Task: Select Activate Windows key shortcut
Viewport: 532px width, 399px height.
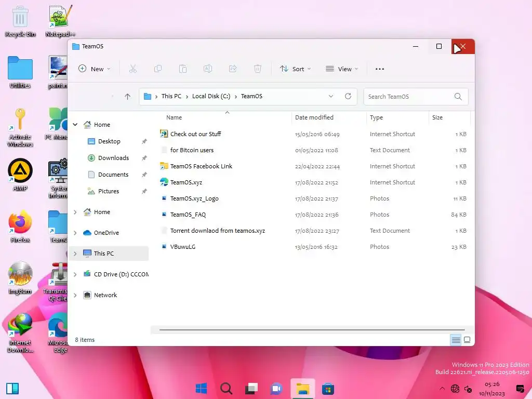Action: click(x=20, y=127)
